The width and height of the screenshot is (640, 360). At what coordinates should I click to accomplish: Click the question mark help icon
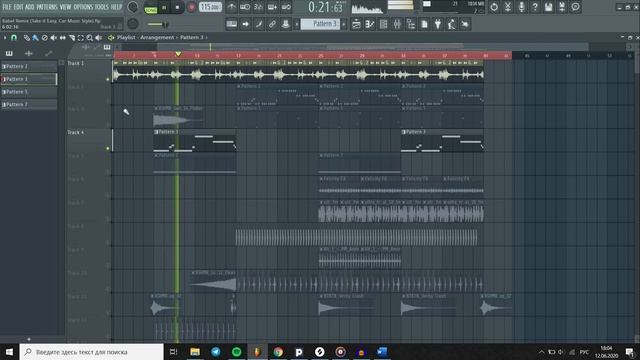click(535, 7)
